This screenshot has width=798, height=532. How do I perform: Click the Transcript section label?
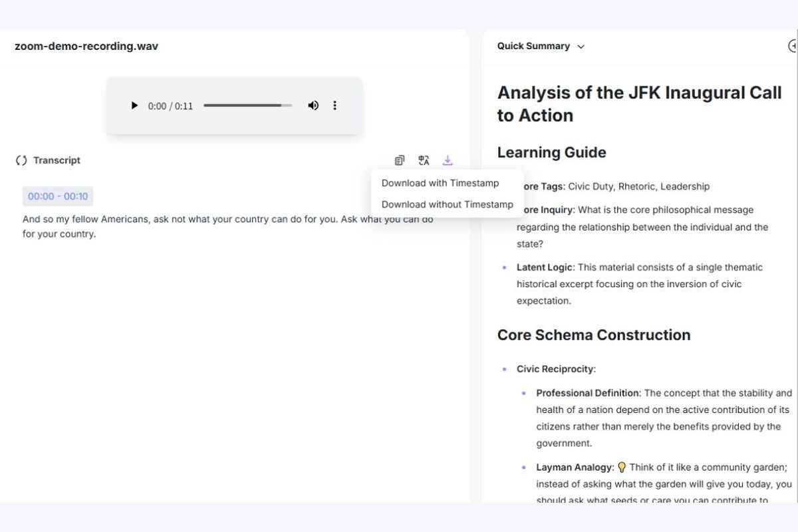coord(57,160)
